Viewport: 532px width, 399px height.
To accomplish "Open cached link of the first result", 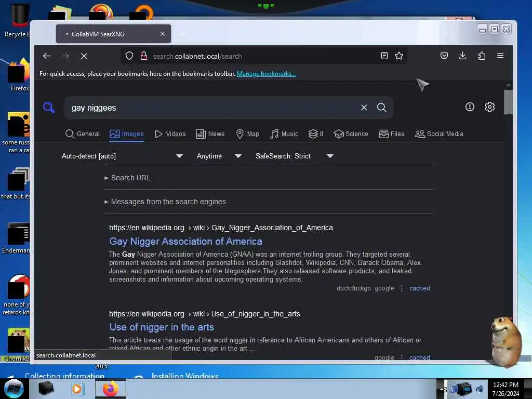I will point(420,288).
